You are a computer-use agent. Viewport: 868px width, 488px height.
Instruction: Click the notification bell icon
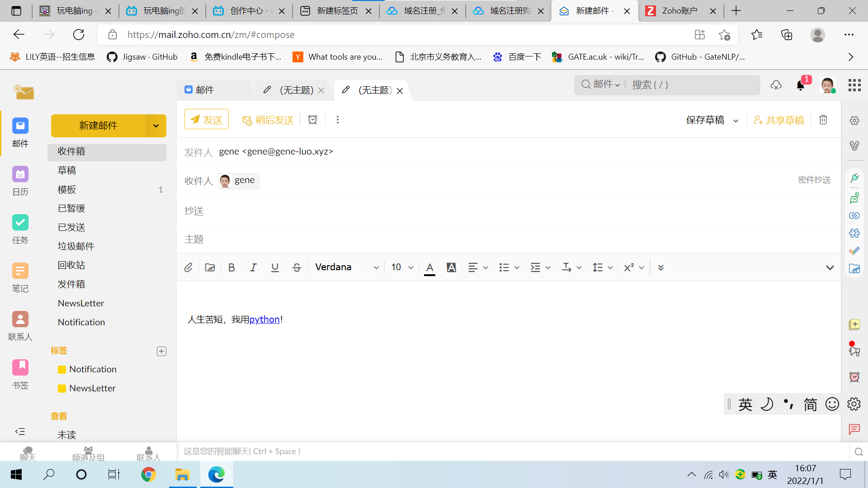801,85
